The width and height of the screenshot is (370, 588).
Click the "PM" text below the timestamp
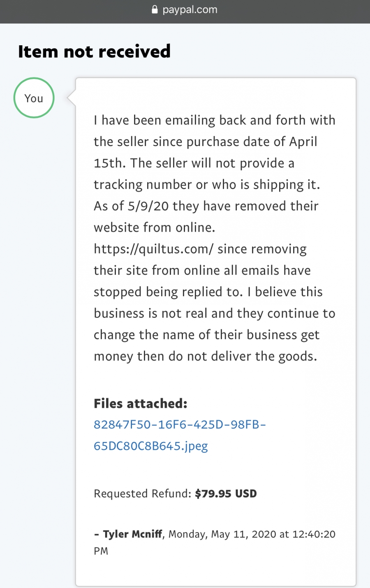tap(101, 551)
